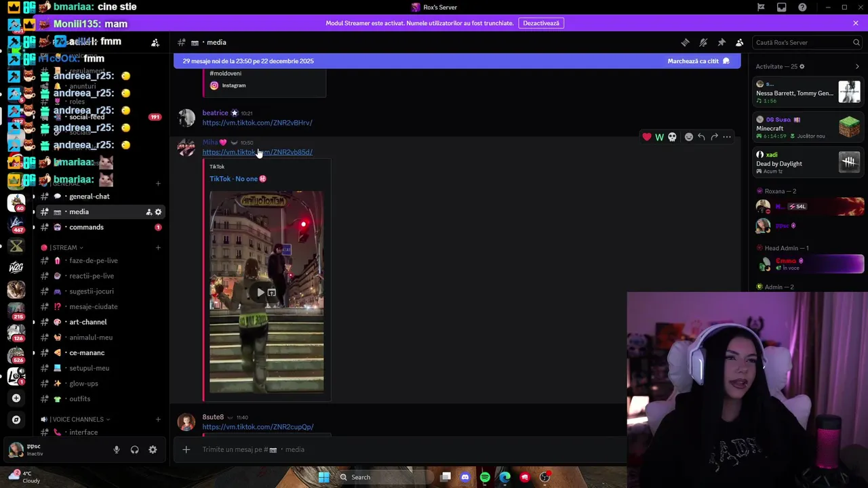Toggle deafen with the headphones icon
Screen dimensions: 868x488
click(134, 449)
